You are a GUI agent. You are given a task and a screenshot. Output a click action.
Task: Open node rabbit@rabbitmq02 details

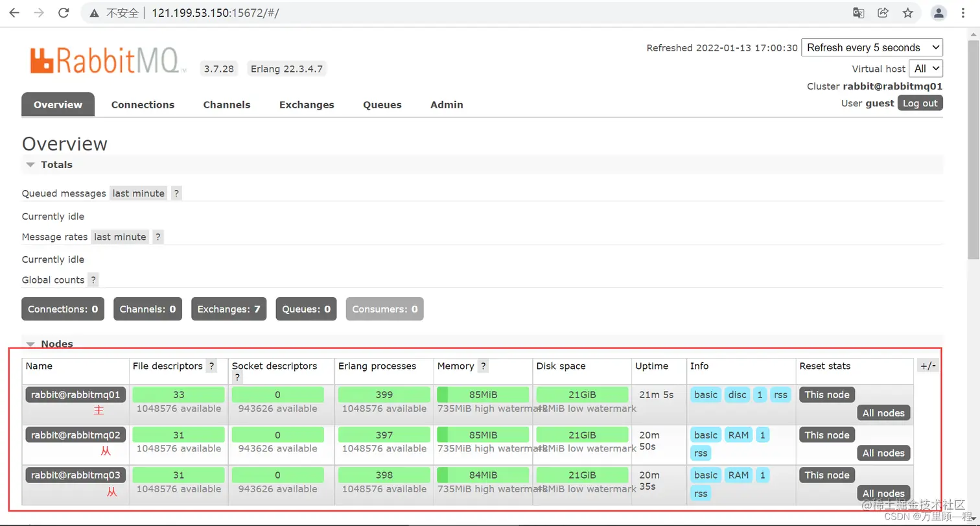(76, 435)
